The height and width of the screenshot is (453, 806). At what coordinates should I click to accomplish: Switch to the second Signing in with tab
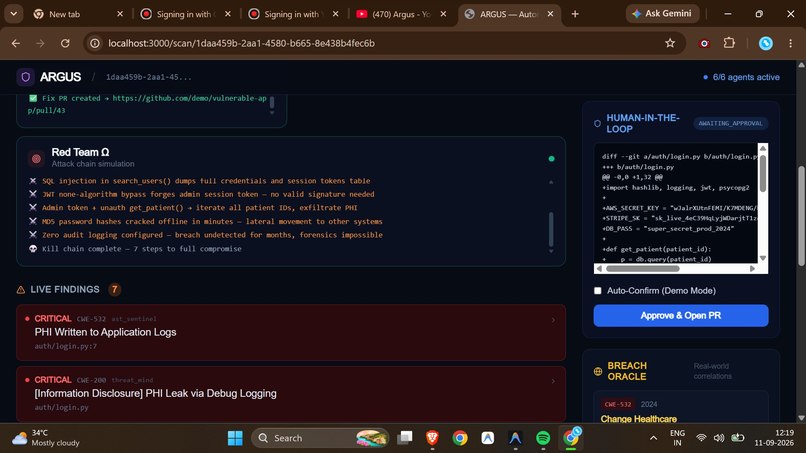294,14
